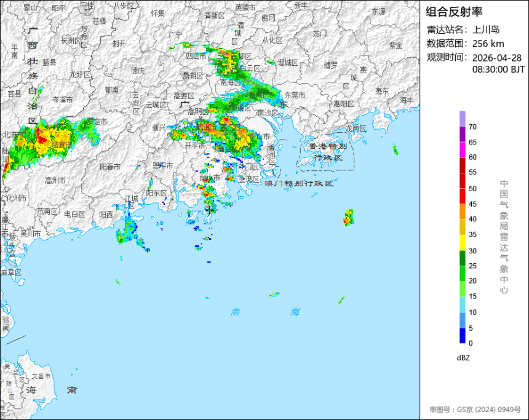Select the dark green 25–30 dBZ legend segment

click(462, 258)
